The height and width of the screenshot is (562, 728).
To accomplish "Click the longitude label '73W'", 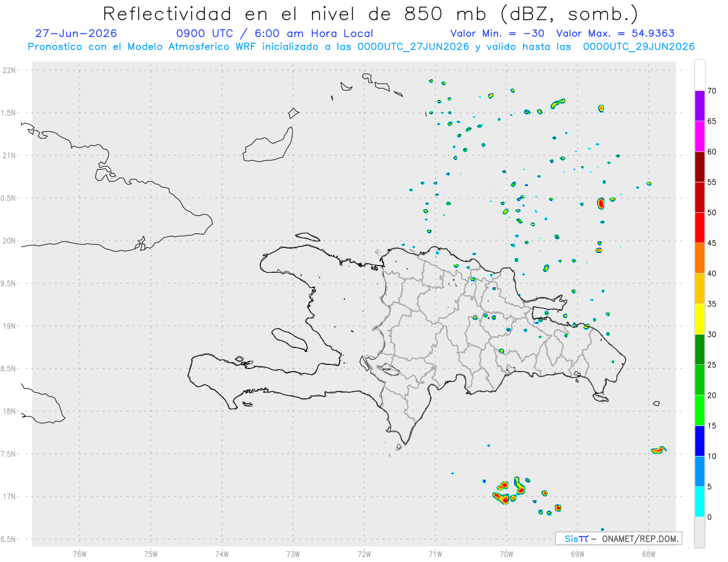I will 293,554.
